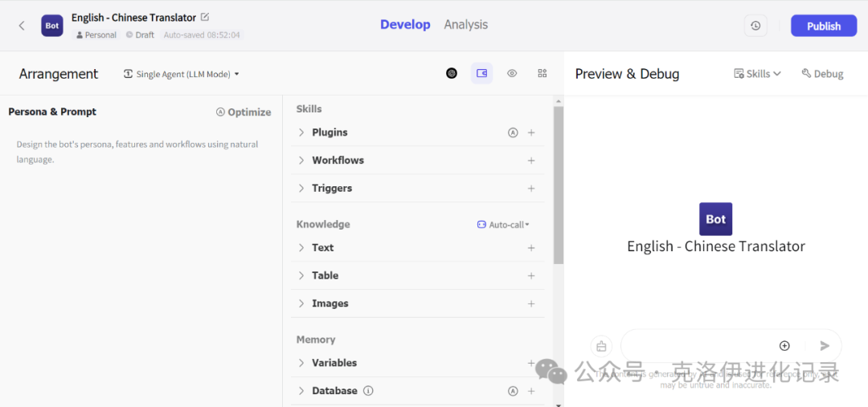Expand the Triggers section
This screenshot has height=407, width=868.
point(301,188)
